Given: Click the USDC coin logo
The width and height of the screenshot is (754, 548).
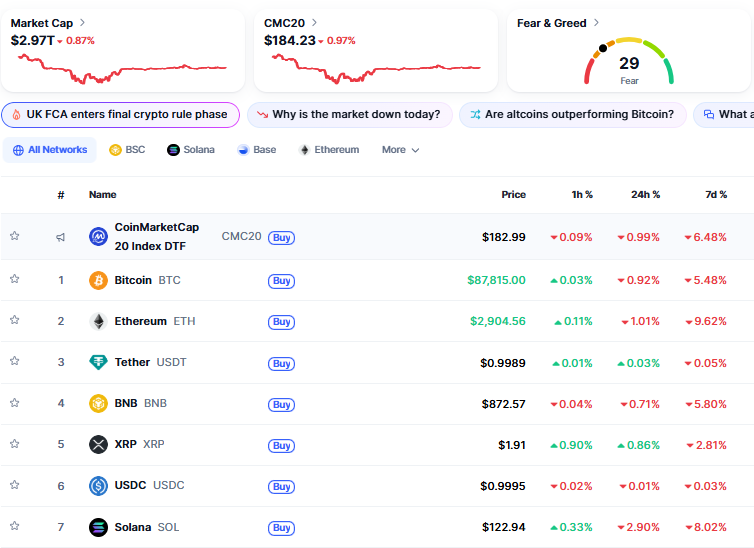Looking at the screenshot, I should point(98,486).
